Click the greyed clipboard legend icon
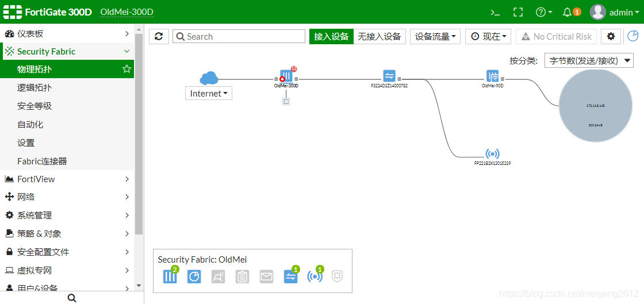 click(242, 276)
